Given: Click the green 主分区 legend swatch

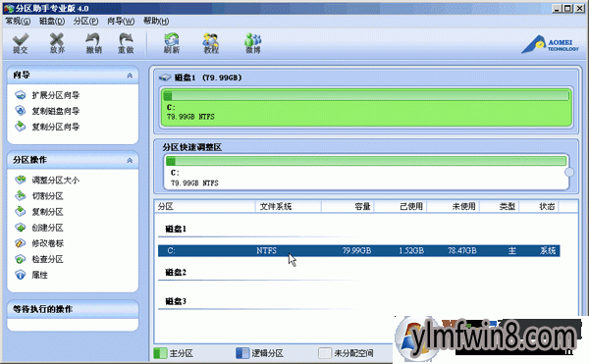Looking at the screenshot, I should (x=160, y=353).
